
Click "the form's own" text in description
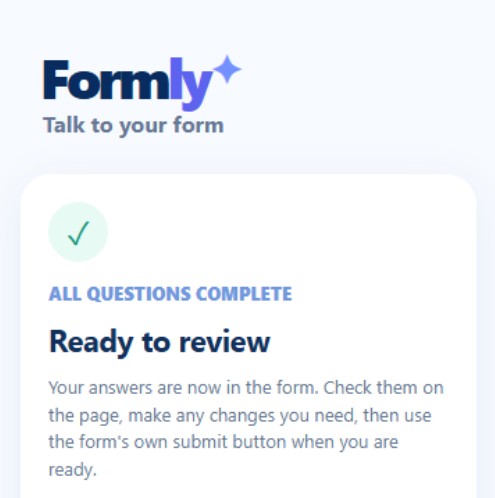[x=108, y=442]
